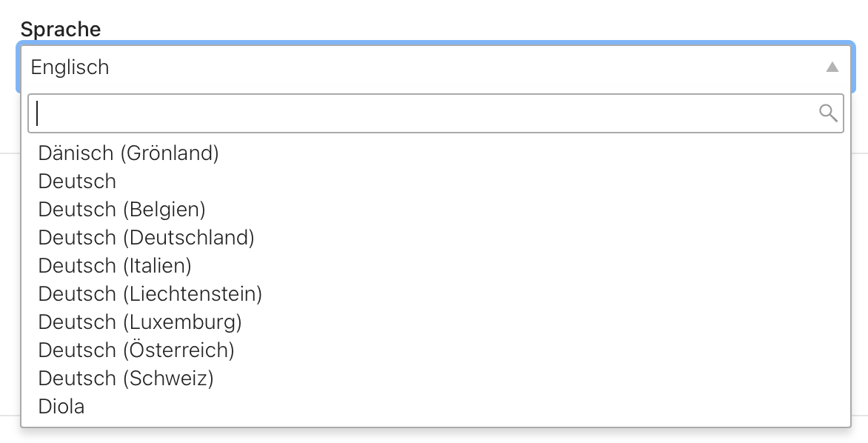Viewport: 868px width, 443px height.
Task: Click the Englisch selected value box
Action: [x=435, y=67]
